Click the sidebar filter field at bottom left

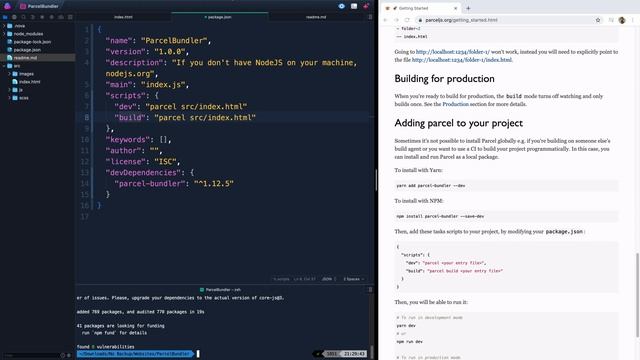pos(32,355)
